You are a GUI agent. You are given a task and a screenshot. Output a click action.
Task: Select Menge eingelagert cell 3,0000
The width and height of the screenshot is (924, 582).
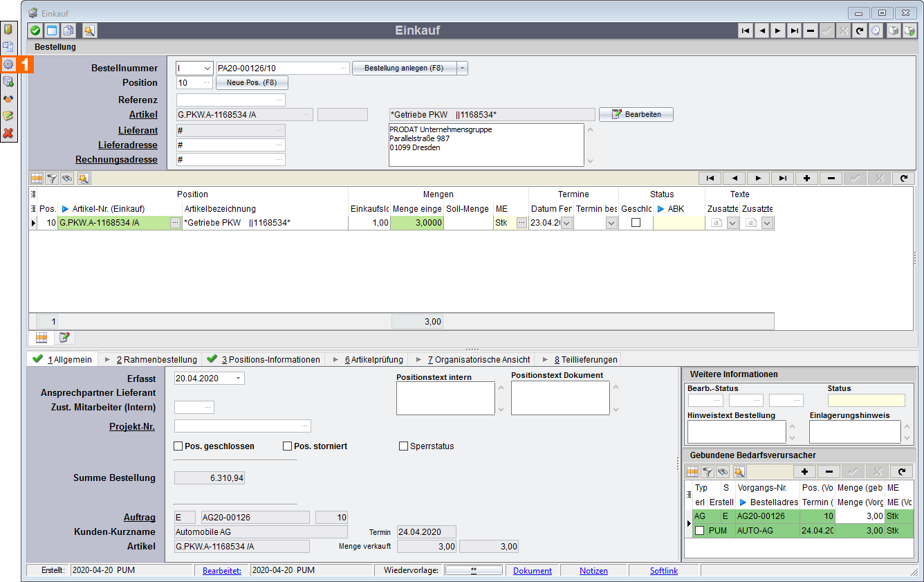(417, 223)
